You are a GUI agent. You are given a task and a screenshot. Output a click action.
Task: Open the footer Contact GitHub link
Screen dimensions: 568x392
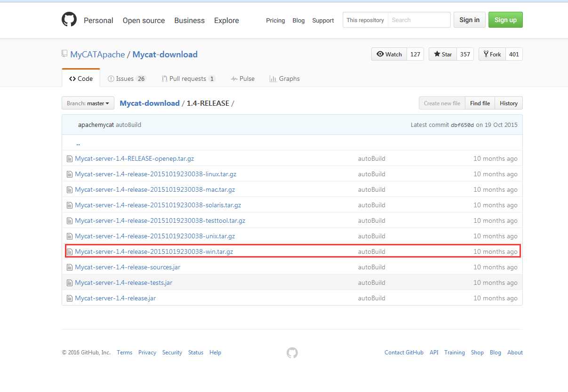tap(404, 353)
